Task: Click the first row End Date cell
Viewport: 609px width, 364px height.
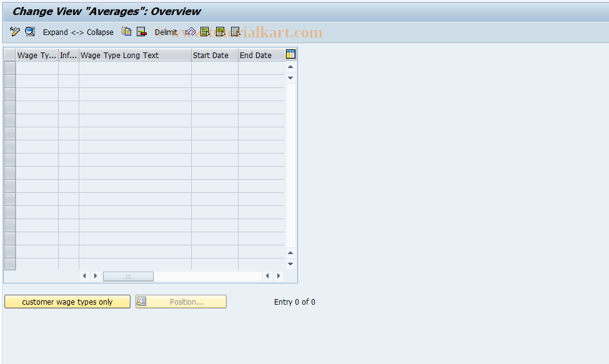Action: (x=261, y=68)
